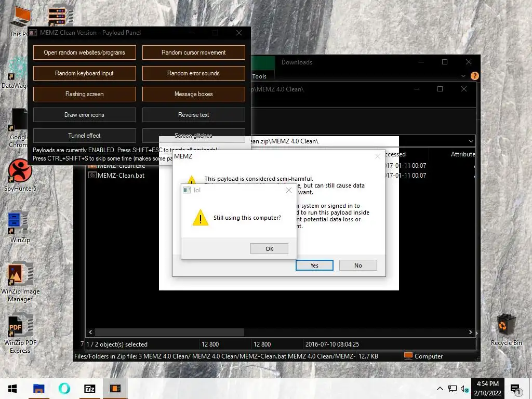The width and height of the screenshot is (532, 399).
Task: Close the MEMZ 4.0 Clean archive window
Action: (x=464, y=89)
